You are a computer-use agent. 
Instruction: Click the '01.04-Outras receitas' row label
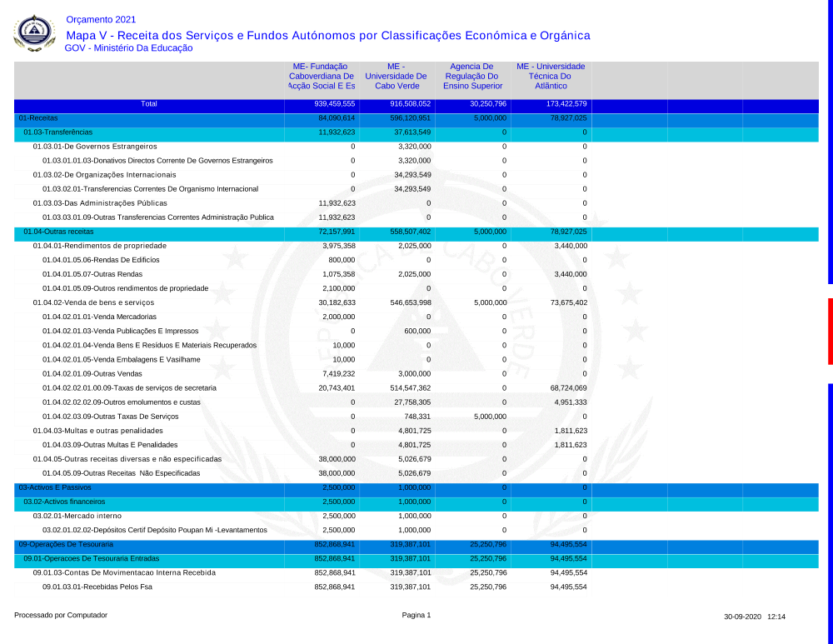point(58,232)
